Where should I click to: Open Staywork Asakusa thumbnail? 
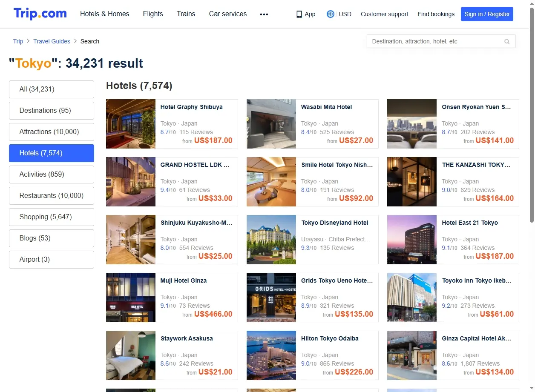click(131, 355)
